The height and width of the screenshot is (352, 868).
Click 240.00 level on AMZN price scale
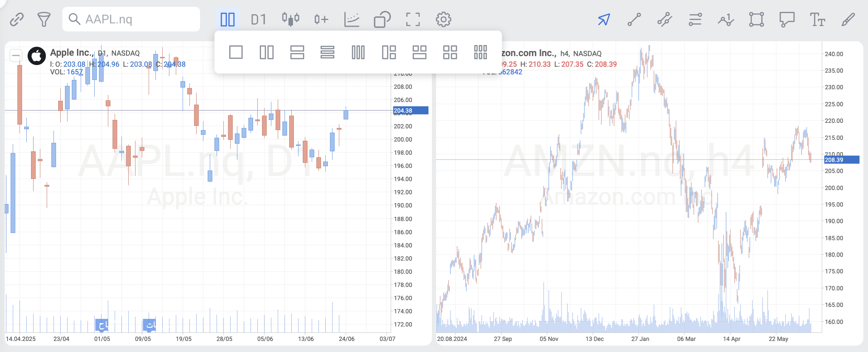click(x=834, y=54)
